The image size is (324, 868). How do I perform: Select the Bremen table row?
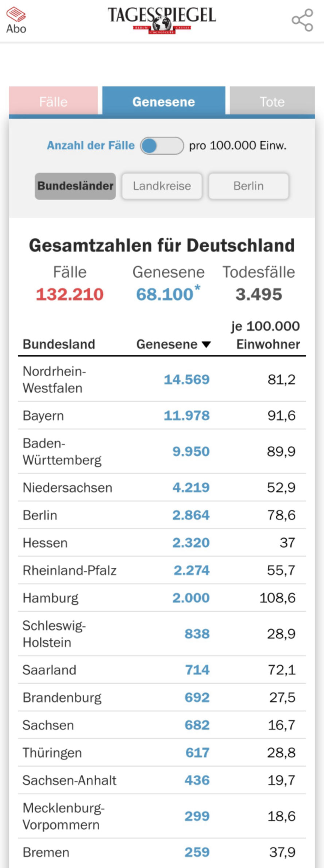point(162,852)
